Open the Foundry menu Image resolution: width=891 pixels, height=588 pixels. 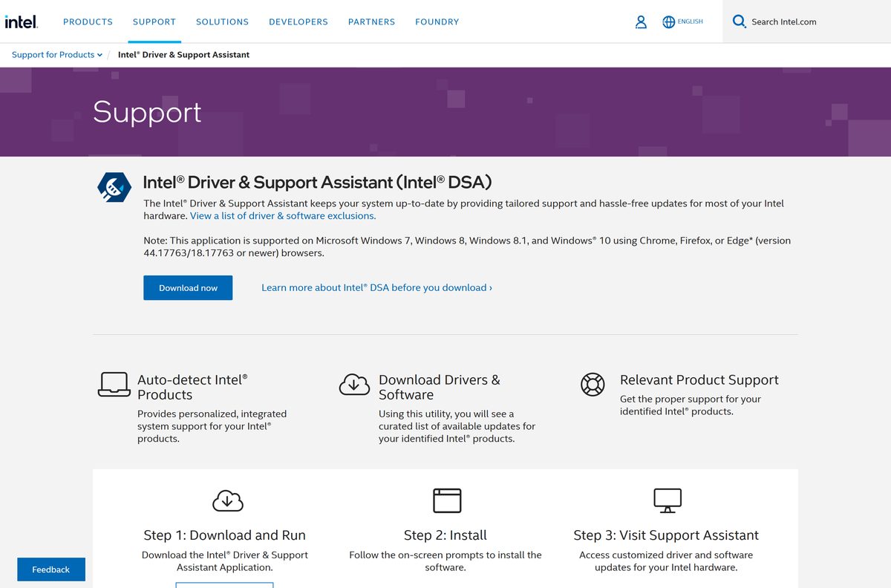[x=437, y=22]
